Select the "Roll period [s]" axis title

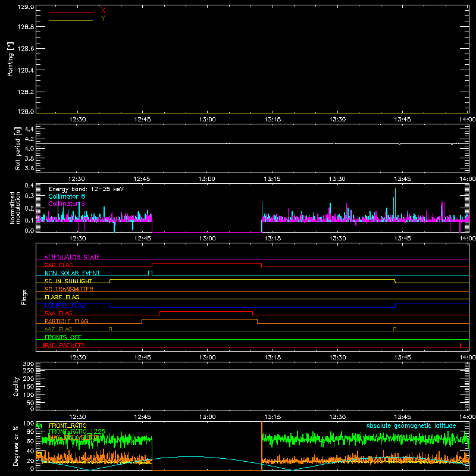coord(18,148)
